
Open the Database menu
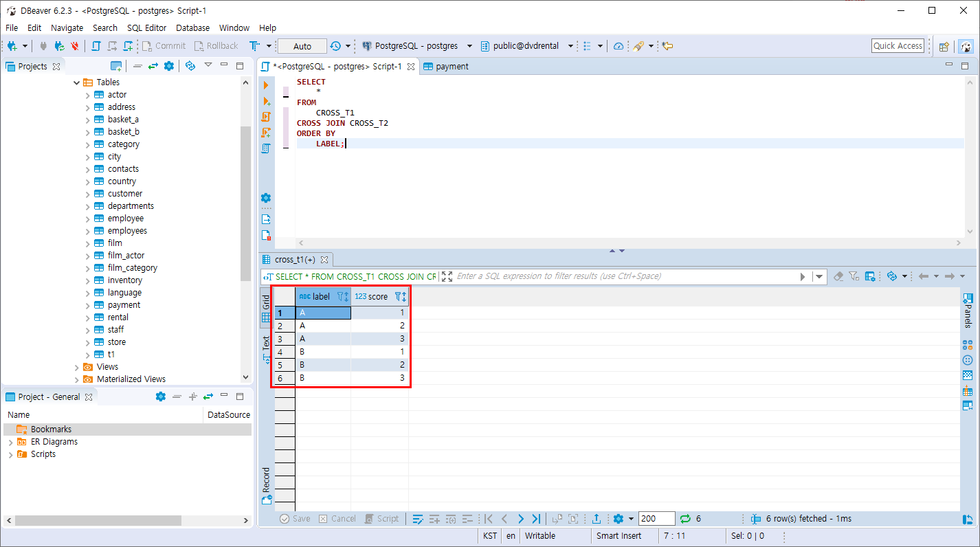pyautogui.click(x=192, y=27)
